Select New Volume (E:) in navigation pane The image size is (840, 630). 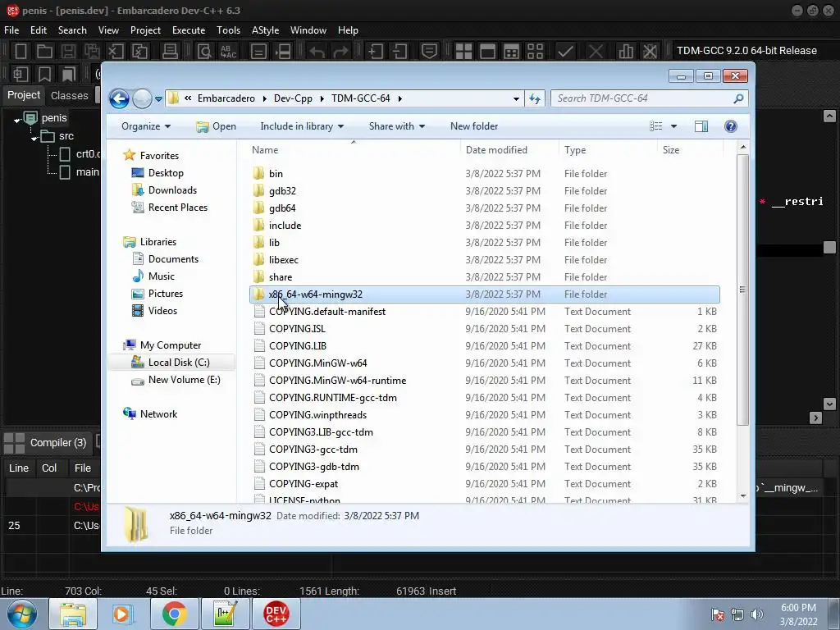184,380
